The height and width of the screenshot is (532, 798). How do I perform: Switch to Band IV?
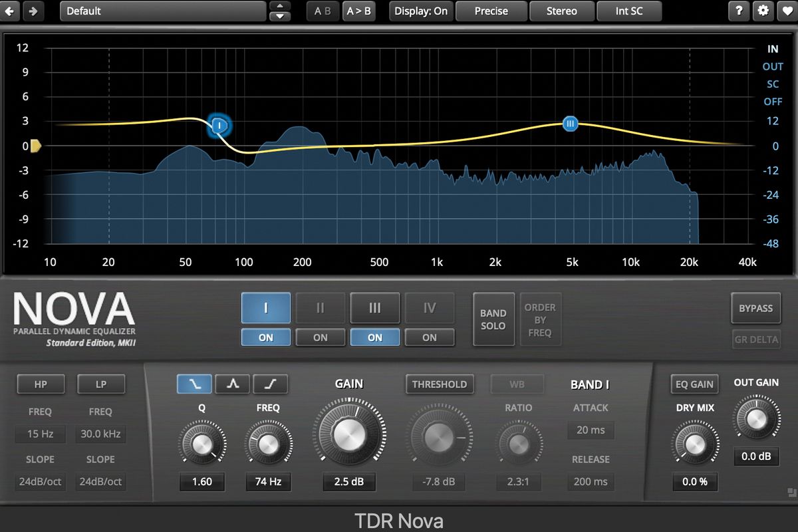click(x=430, y=308)
